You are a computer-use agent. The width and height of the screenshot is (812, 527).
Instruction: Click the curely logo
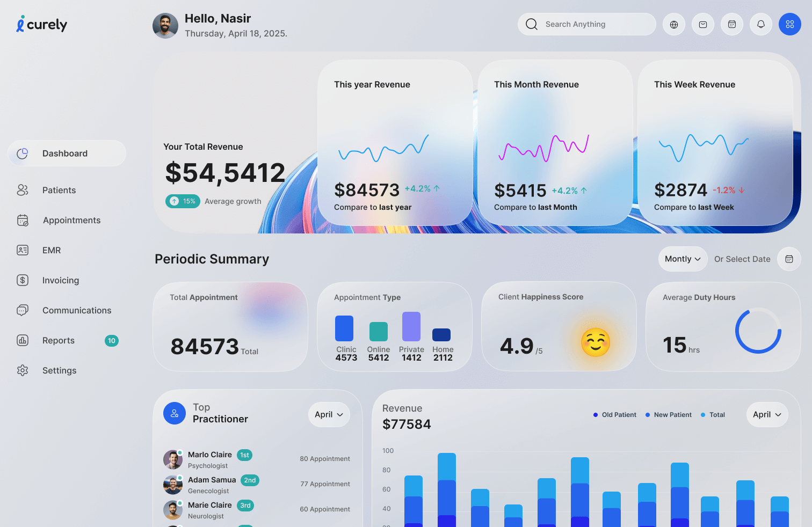coord(42,25)
